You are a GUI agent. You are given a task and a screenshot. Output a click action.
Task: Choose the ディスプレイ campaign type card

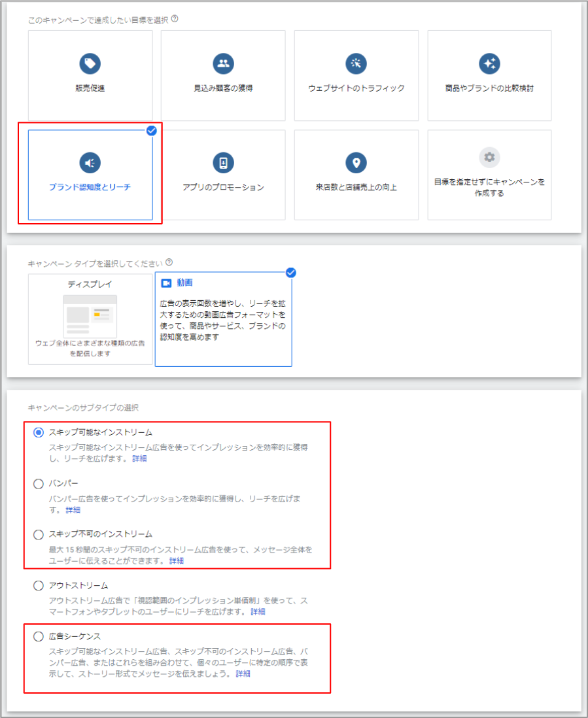pyautogui.click(x=90, y=318)
